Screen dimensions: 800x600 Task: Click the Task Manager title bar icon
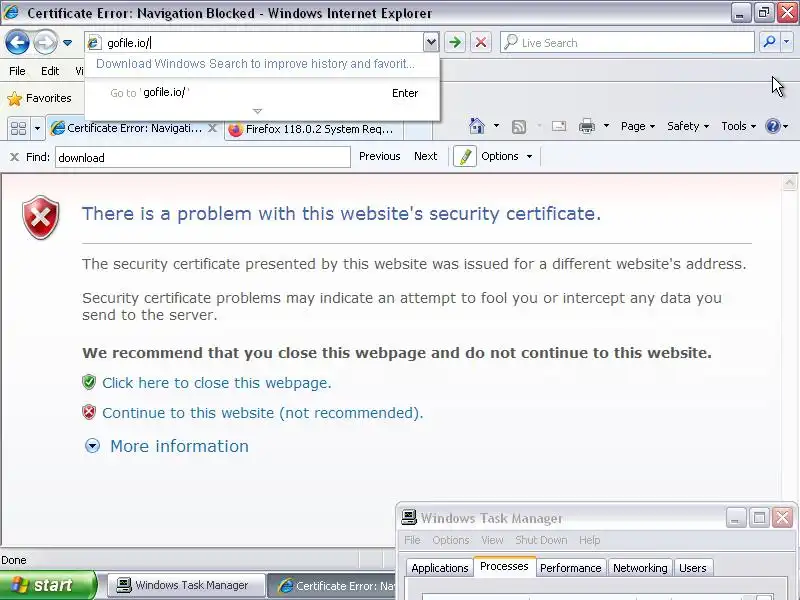click(409, 517)
